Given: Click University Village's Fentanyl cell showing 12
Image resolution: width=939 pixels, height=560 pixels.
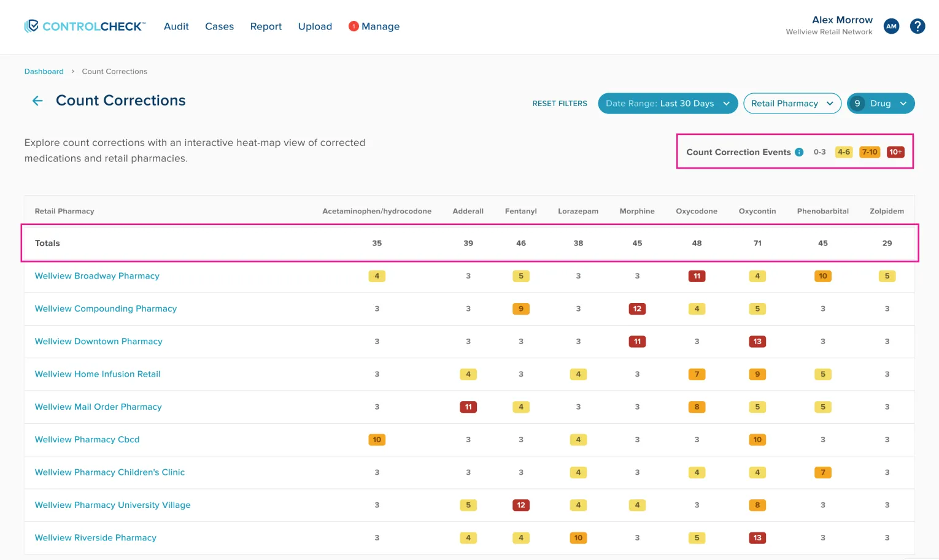Looking at the screenshot, I should pos(521,505).
